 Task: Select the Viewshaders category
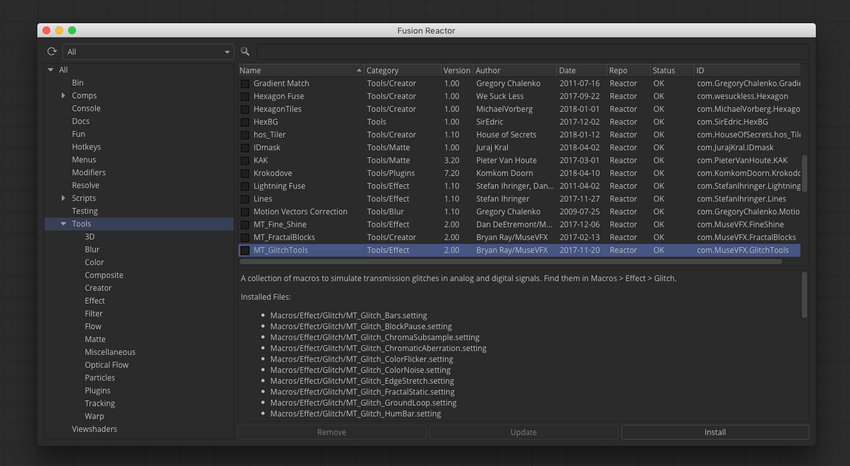tap(94, 429)
